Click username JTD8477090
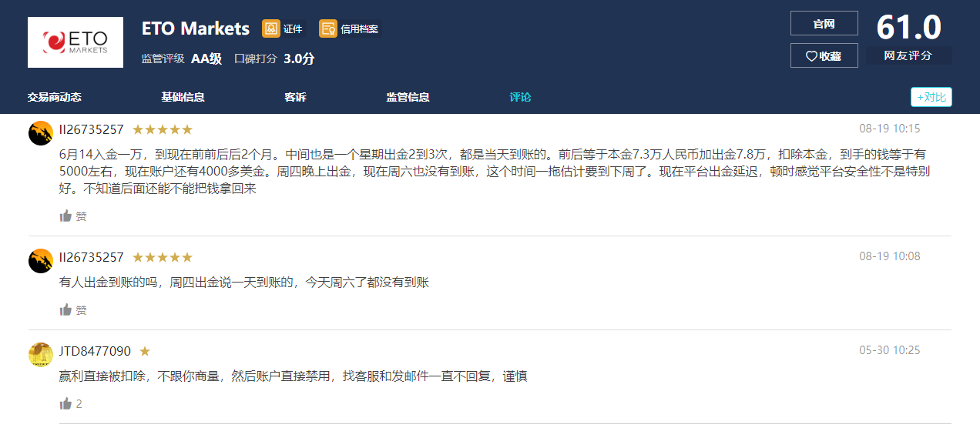The width and height of the screenshot is (980, 428). tap(95, 351)
